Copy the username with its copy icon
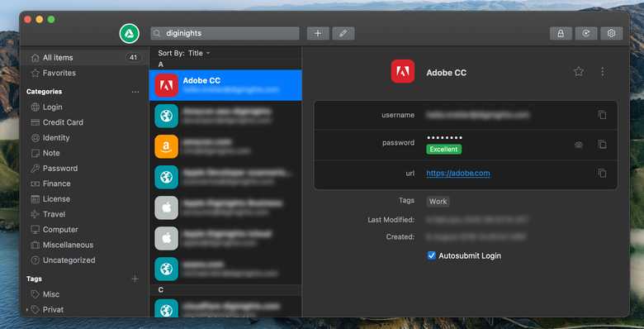This screenshot has height=329, width=644. coord(602,115)
